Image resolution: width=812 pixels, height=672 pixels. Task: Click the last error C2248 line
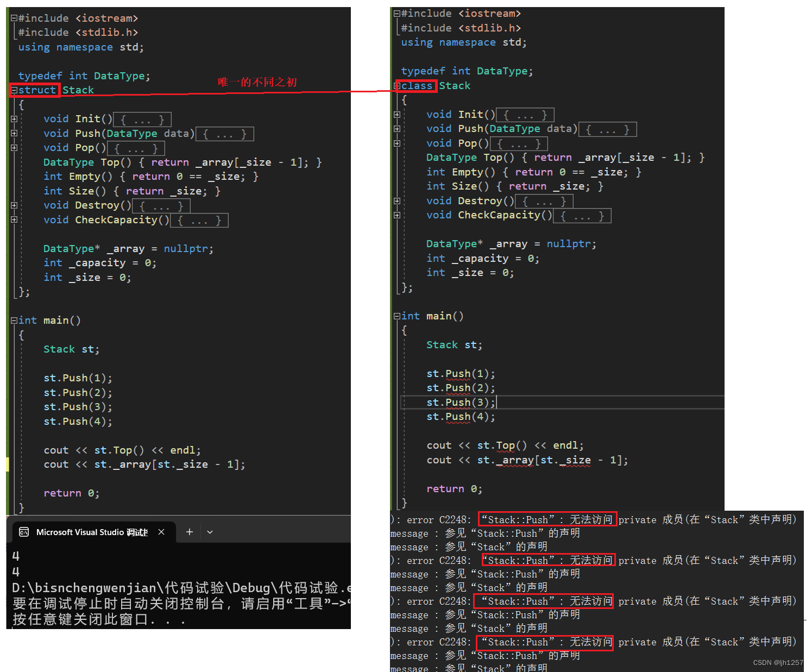click(594, 642)
